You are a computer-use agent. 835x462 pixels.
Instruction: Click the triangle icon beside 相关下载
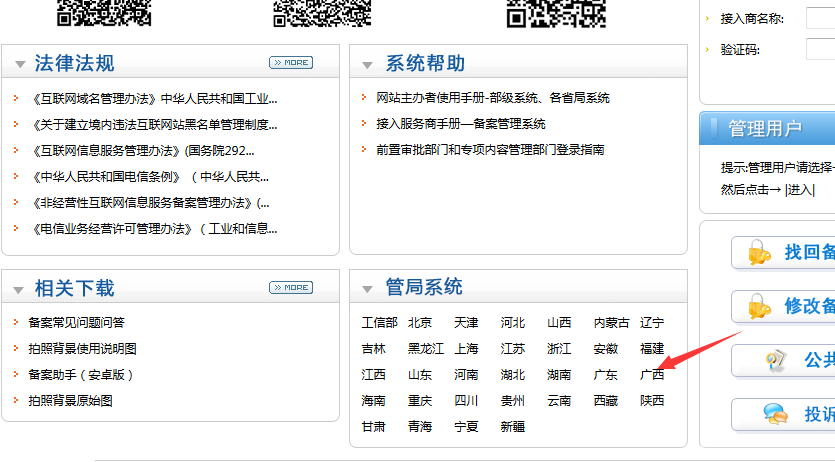(20, 290)
